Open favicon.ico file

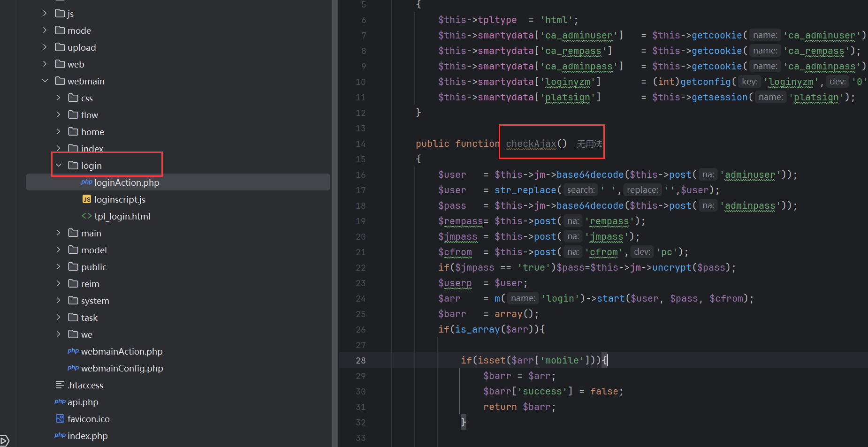(x=89, y=419)
